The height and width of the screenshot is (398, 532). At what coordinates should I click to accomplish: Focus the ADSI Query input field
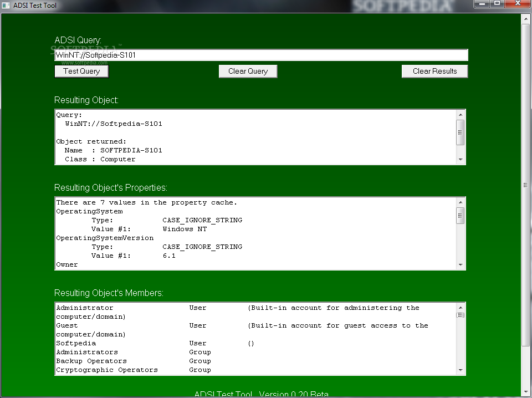pos(261,55)
